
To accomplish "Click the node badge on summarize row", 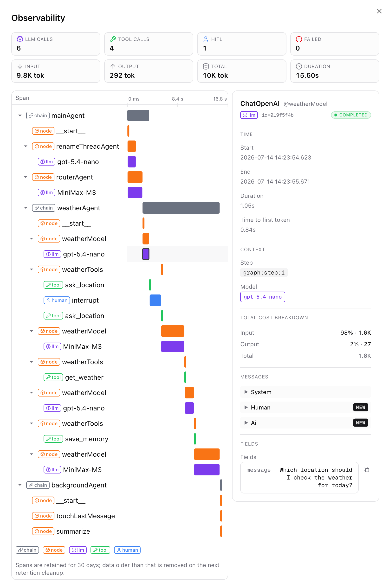I will tap(43, 531).
